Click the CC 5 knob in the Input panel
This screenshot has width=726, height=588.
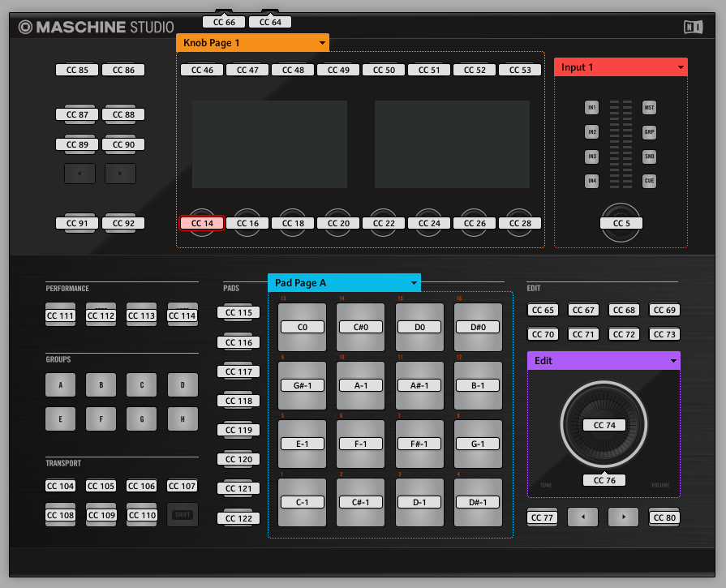point(621,222)
